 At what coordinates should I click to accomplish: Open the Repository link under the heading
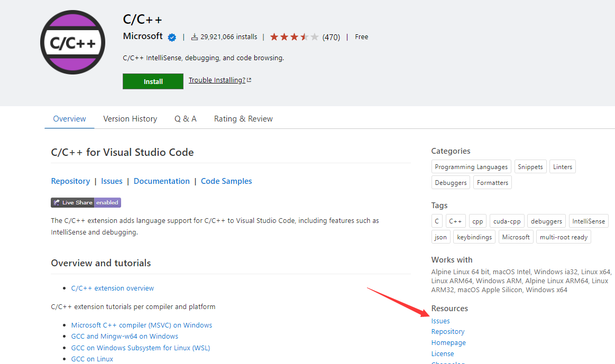[71, 181]
